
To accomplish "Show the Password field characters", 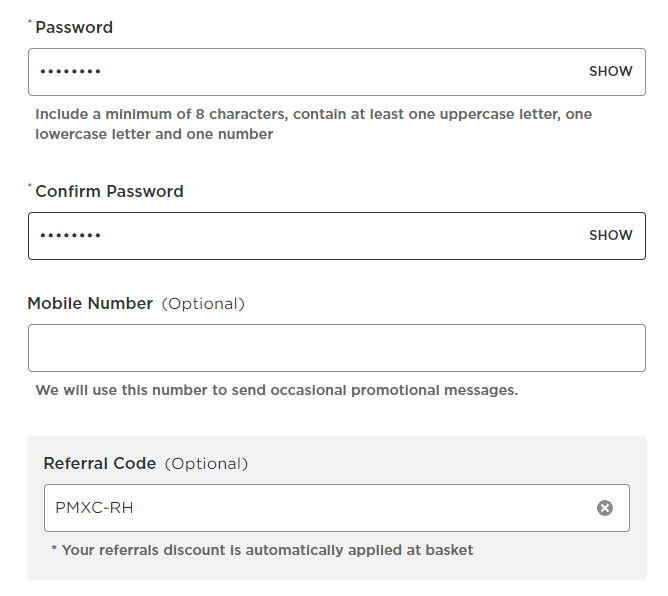I will click(x=610, y=72).
